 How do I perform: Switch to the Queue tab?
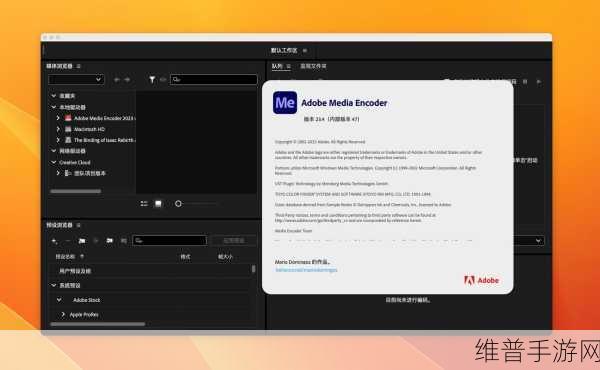tap(277, 66)
